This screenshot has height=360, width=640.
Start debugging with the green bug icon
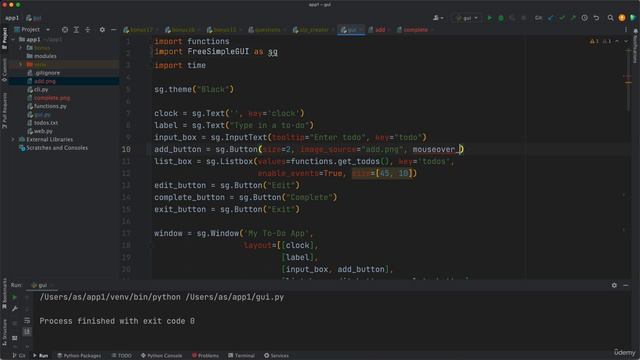(x=501, y=18)
